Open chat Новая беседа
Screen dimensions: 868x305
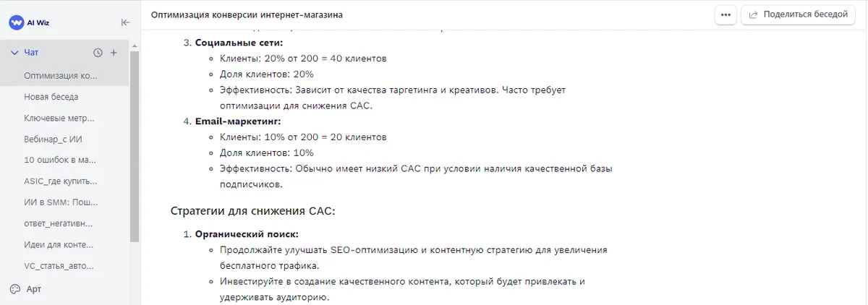[51, 97]
